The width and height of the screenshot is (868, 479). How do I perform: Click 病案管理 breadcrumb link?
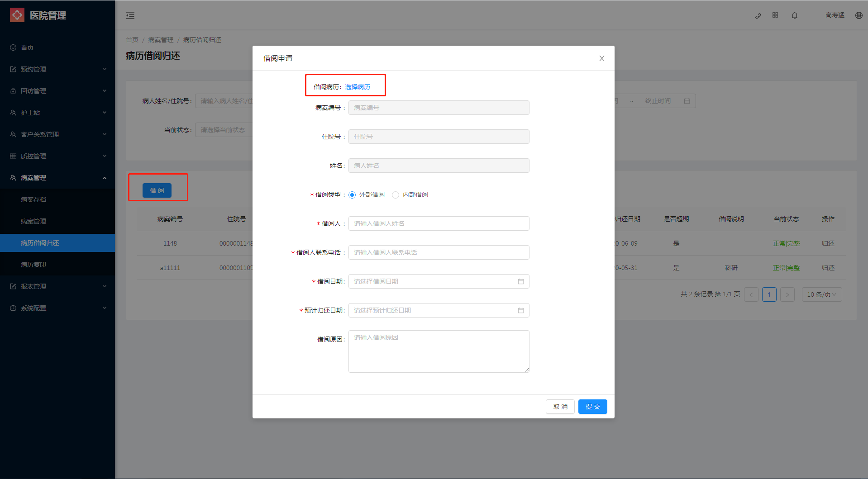(x=161, y=40)
